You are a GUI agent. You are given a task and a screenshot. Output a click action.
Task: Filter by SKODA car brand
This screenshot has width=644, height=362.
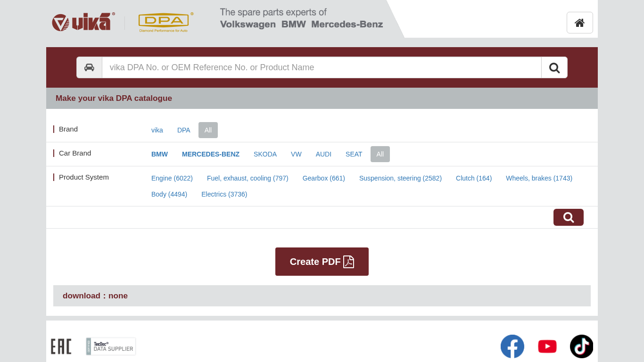click(265, 154)
